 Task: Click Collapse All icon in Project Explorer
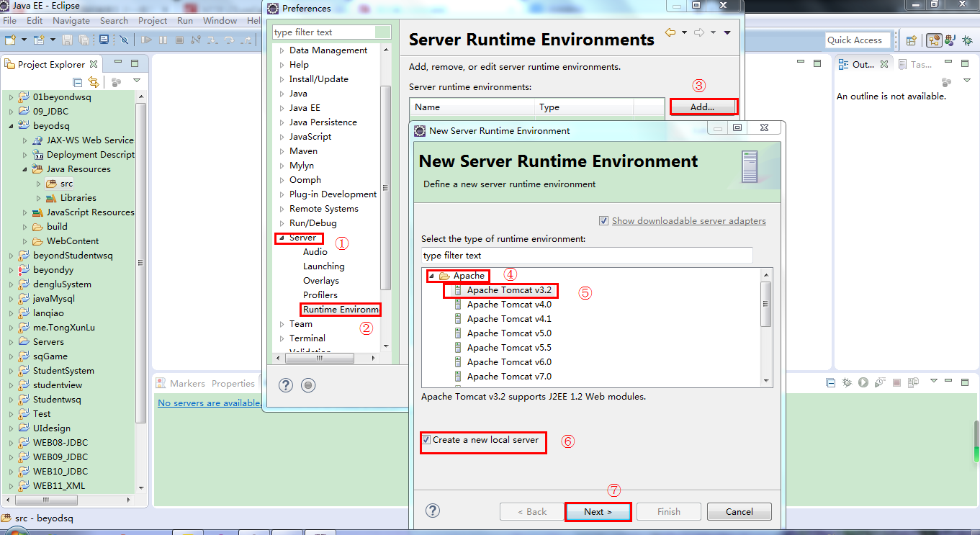click(77, 82)
